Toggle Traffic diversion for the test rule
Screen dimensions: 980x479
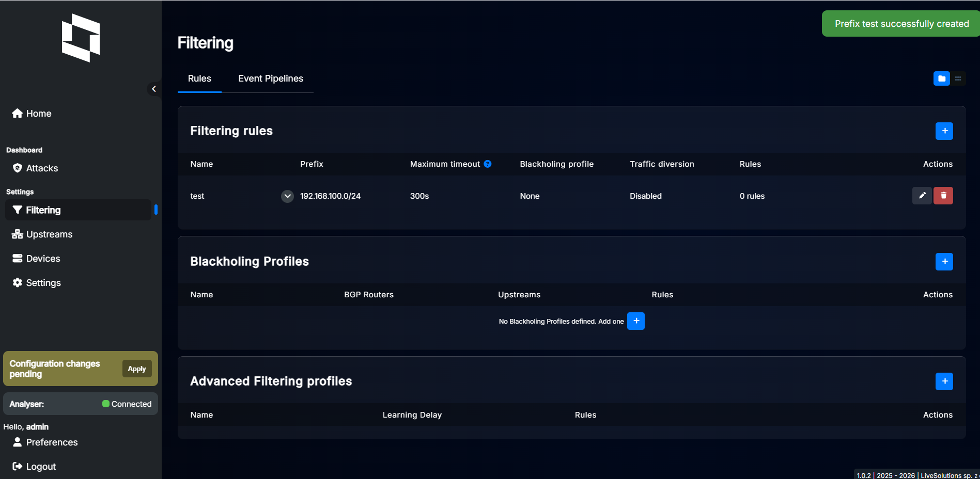click(x=645, y=196)
